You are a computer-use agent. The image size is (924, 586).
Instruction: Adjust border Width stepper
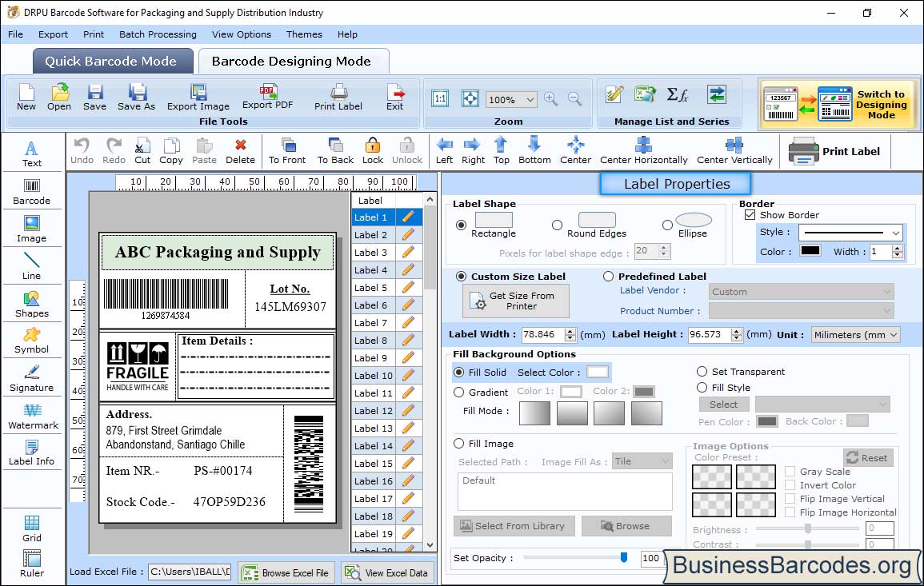[898, 252]
